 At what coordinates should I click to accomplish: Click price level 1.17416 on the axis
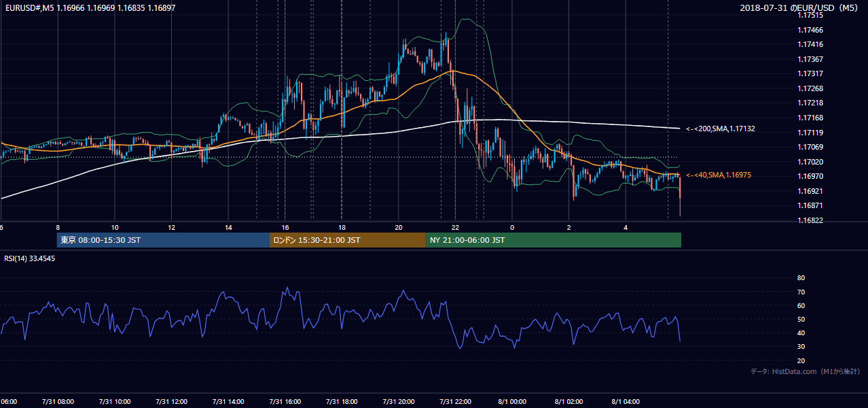pos(810,44)
